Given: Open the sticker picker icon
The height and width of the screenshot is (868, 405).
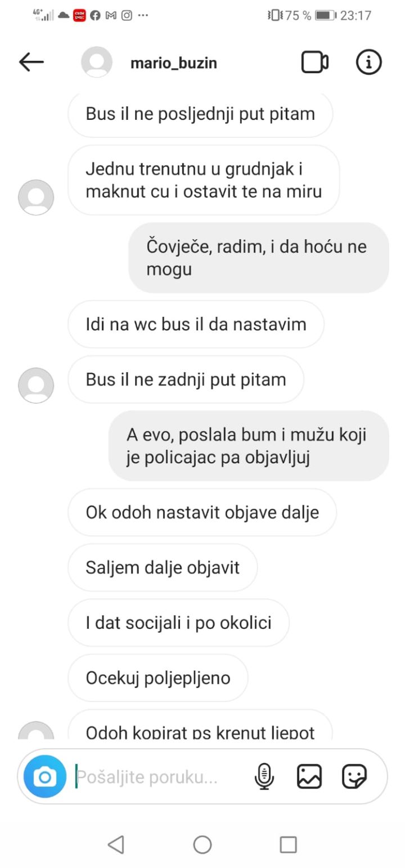Looking at the screenshot, I should (354, 777).
